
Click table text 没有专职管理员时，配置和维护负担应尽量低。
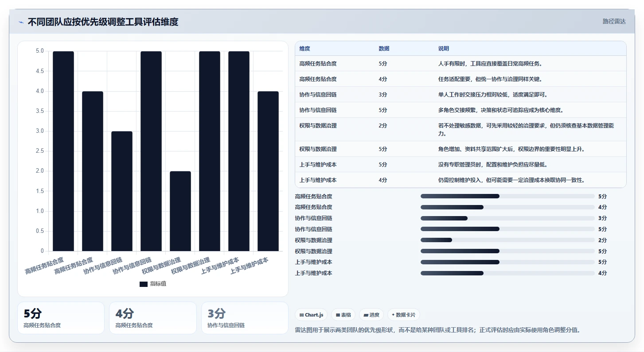493,165
